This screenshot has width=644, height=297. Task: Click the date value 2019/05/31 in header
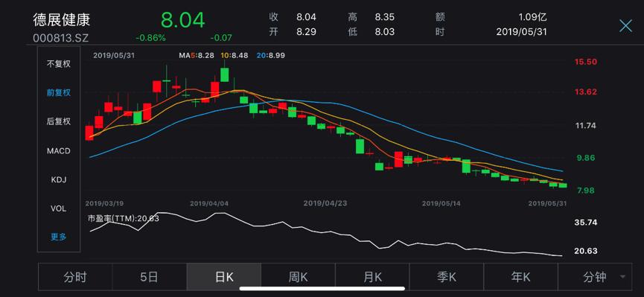point(522,32)
